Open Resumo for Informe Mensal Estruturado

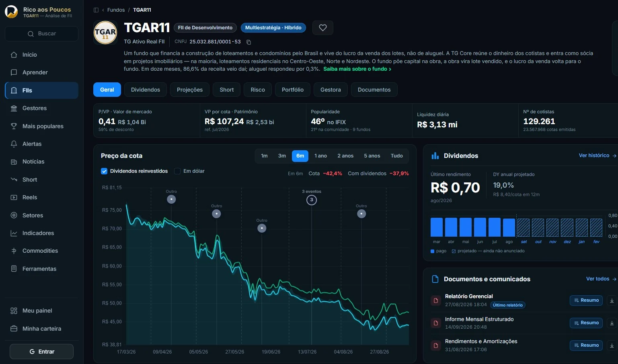pos(586,323)
